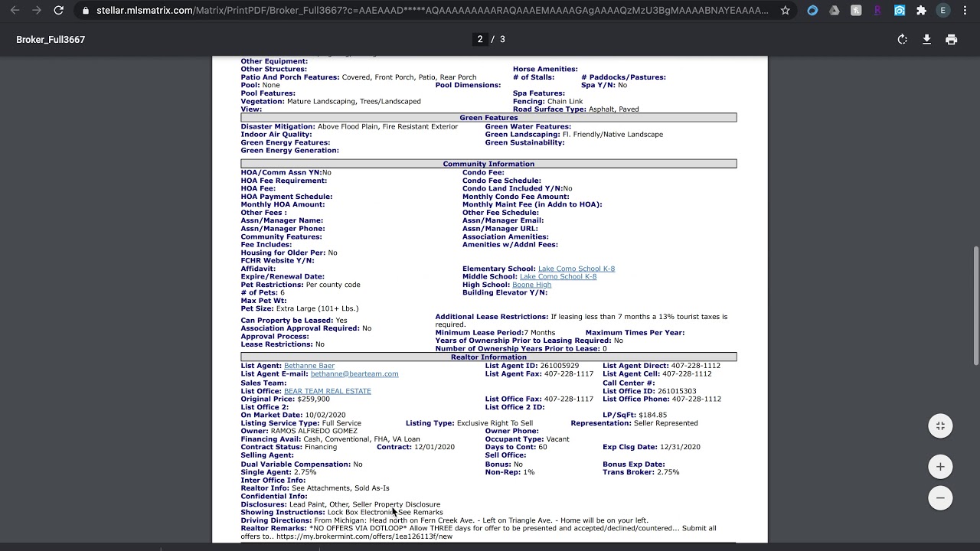Click the Driving Directions text line
980x551 pixels.
click(445, 520)
